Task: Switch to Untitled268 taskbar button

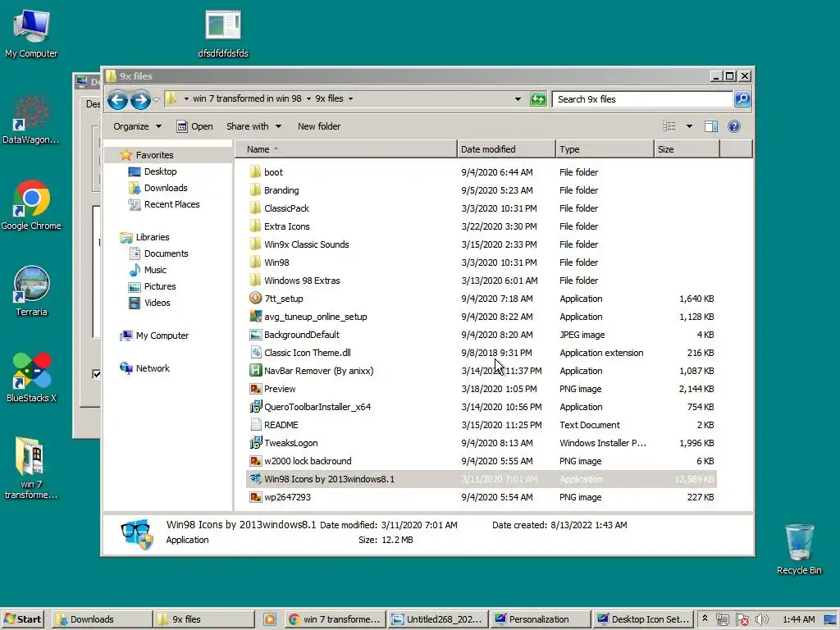Action: click(438, 619)
